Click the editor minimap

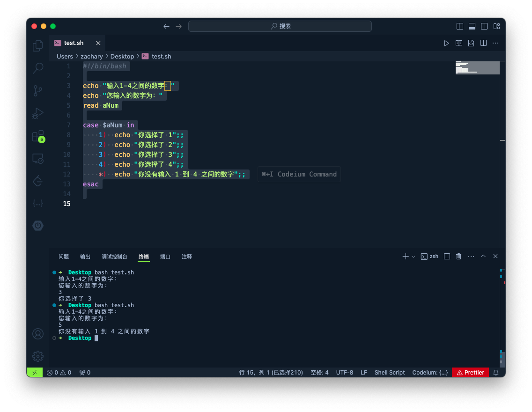point(477,68)
